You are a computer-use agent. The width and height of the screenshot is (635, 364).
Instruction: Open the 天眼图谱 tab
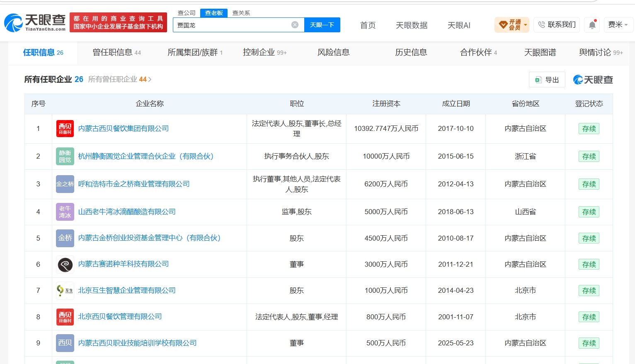pyautogui.click(x=540, y=53)
